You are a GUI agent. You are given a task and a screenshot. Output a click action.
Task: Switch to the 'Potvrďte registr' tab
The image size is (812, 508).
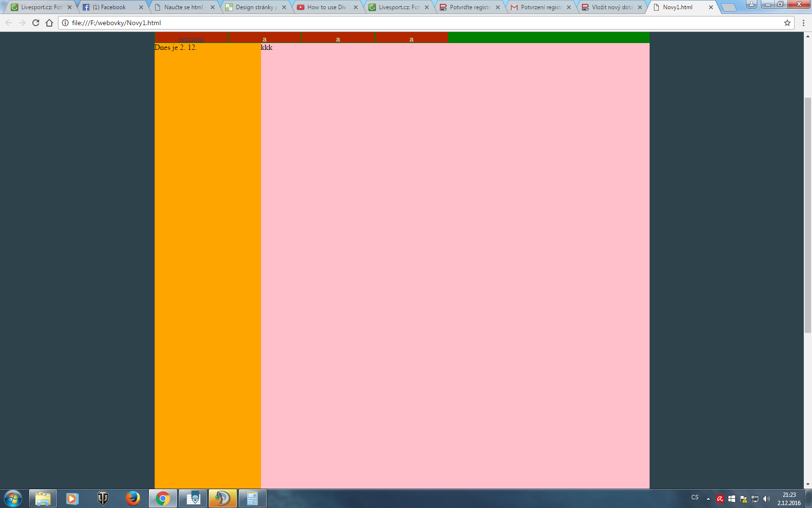[x=469, y=7]
